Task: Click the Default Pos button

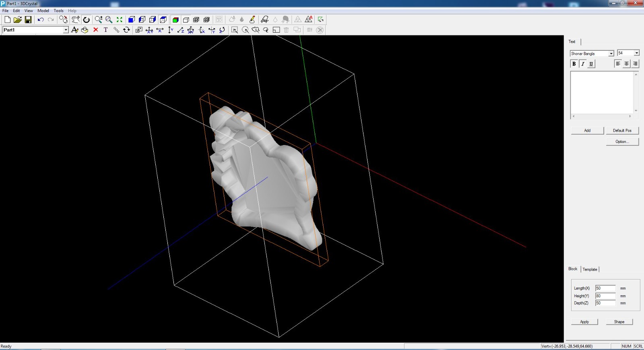Action: click(622, 130)
